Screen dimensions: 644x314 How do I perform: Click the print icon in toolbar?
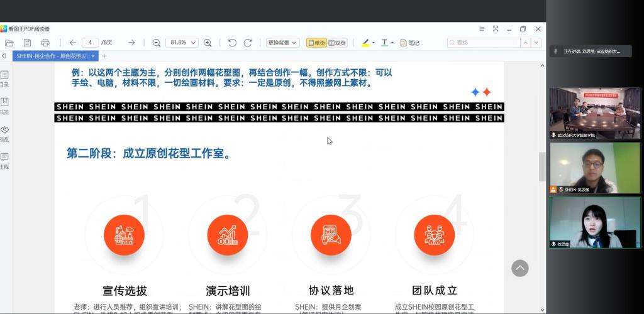click(45, 43)
